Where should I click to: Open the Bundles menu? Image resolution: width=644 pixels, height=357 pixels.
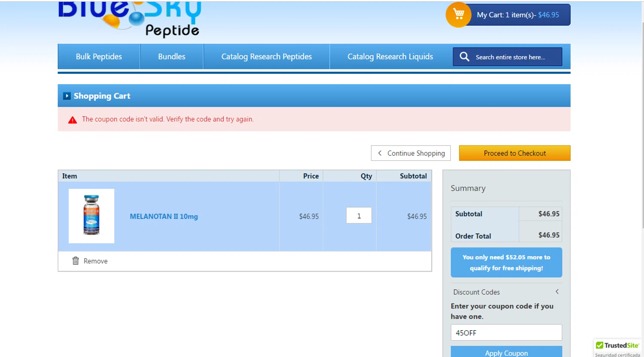click(172, 57)
